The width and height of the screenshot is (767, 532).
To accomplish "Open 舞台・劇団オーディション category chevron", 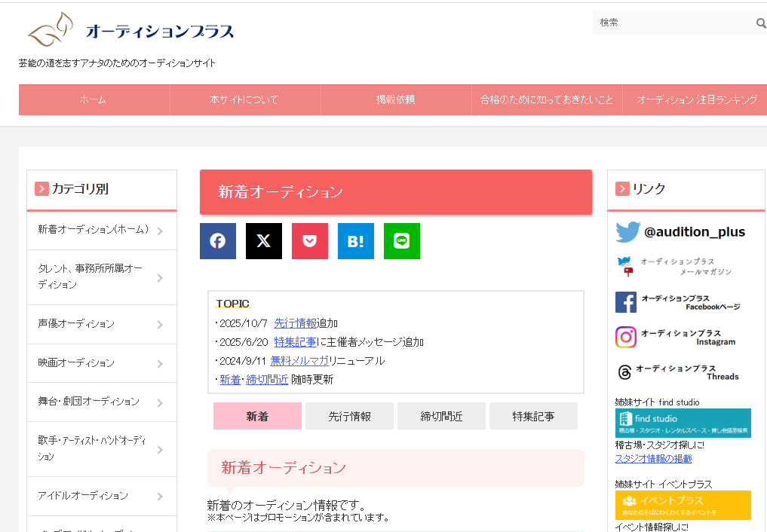I will (x=160, y=402).
